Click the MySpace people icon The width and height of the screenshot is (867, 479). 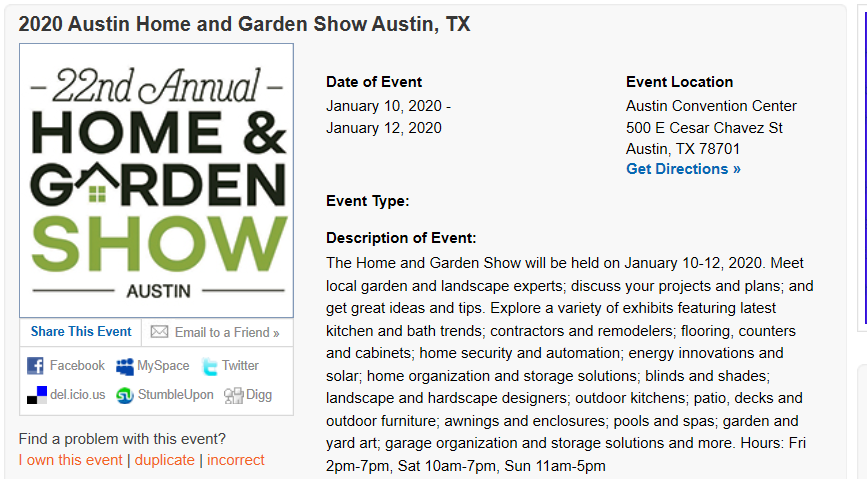[x=125, y=366]
